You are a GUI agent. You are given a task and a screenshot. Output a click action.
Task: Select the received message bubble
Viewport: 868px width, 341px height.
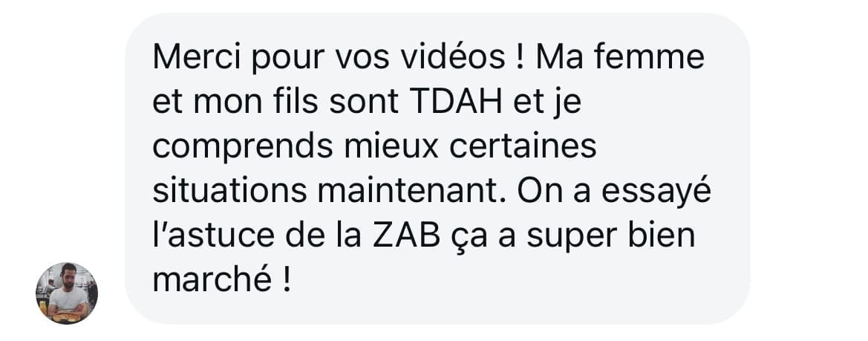coord(437,169)
